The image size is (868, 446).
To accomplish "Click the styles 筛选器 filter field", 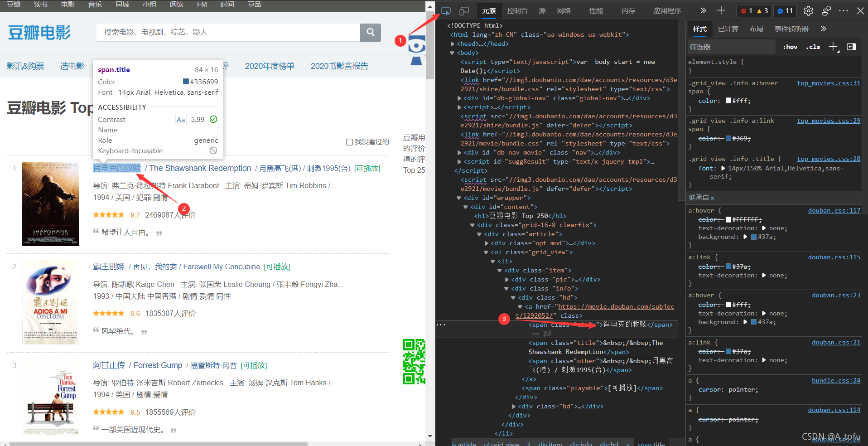I will [731, 47].
